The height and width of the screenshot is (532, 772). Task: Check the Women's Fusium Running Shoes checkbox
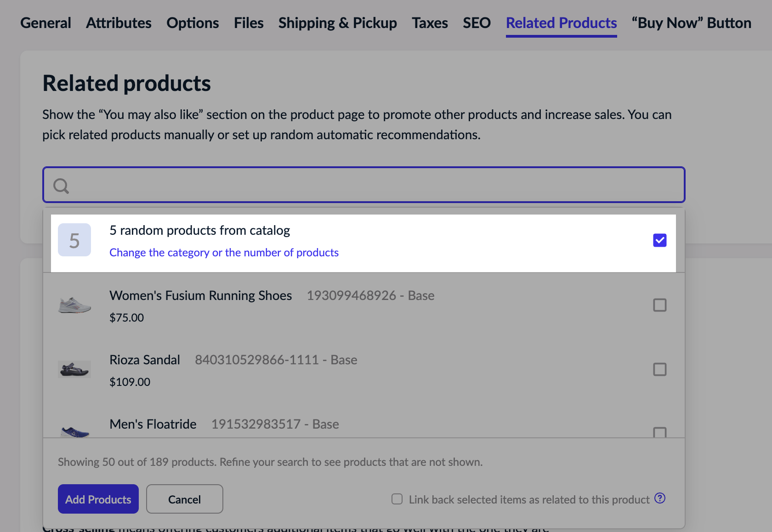pyautogui.click(x=660, y=305)
